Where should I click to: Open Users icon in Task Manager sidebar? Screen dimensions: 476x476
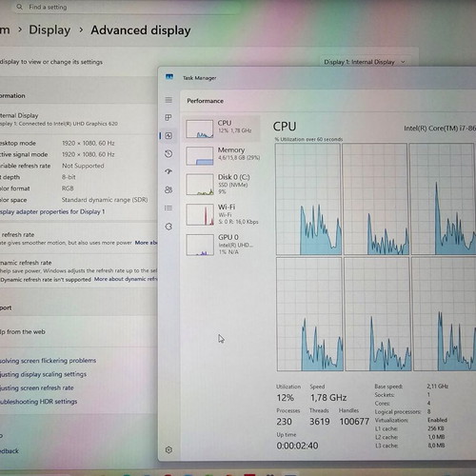(169, 189)
